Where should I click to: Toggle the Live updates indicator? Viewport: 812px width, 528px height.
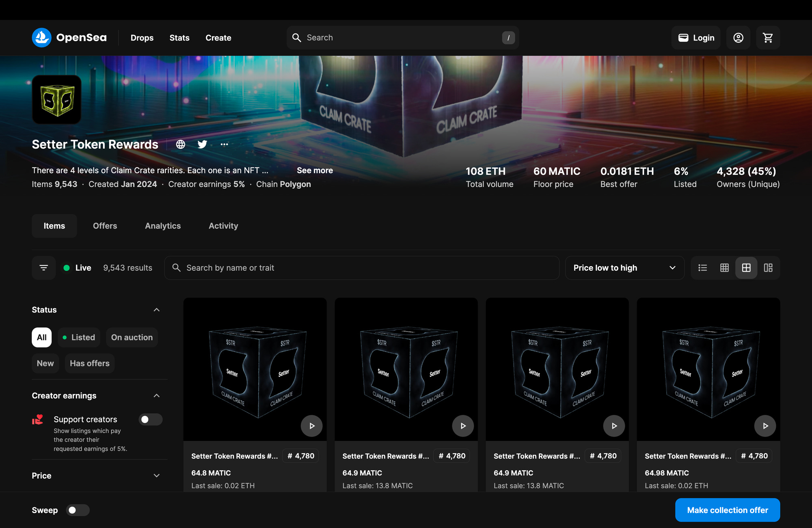tap(77, 268)
